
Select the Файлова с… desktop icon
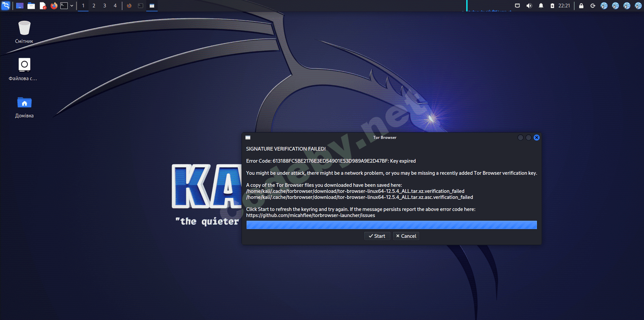click(x=23, y=69)
